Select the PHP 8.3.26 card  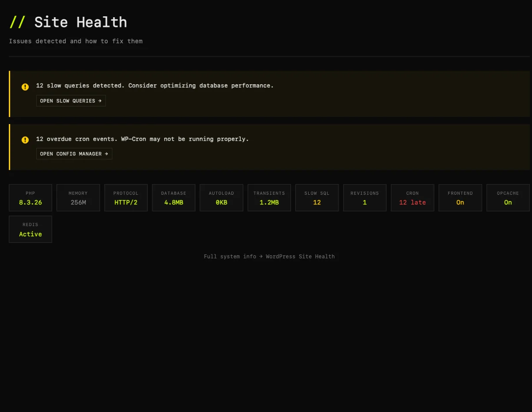[30, 197]
